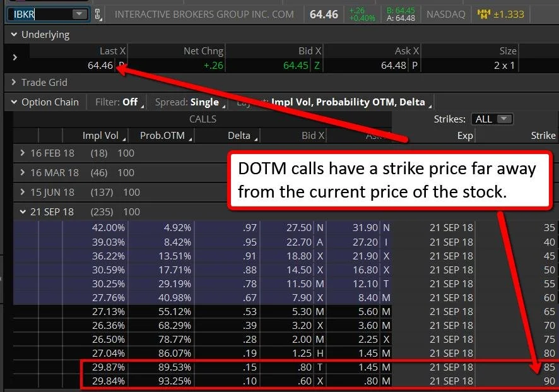Click the 22.70 bid for the 40 strike
The height and width of the screenshot is (392, 559).
pyautogui.click(x=299, y=242)
